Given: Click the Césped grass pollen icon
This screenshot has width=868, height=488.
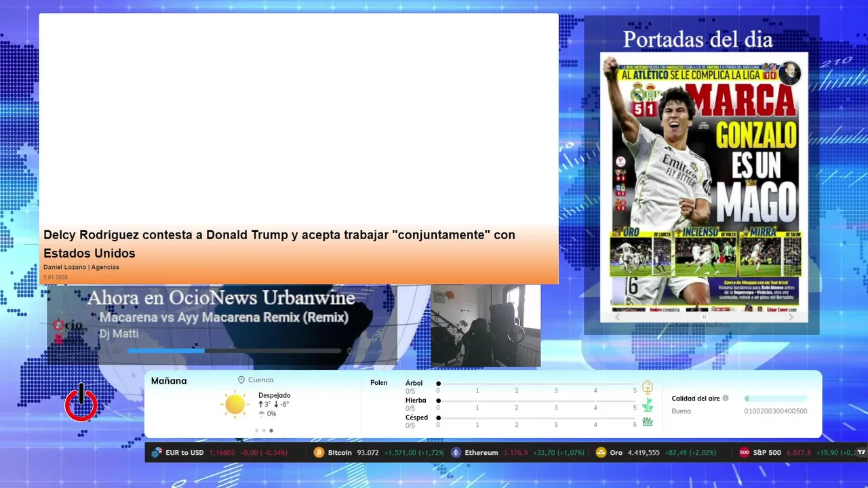Looking at the screenshot, I should click(648, 422).
